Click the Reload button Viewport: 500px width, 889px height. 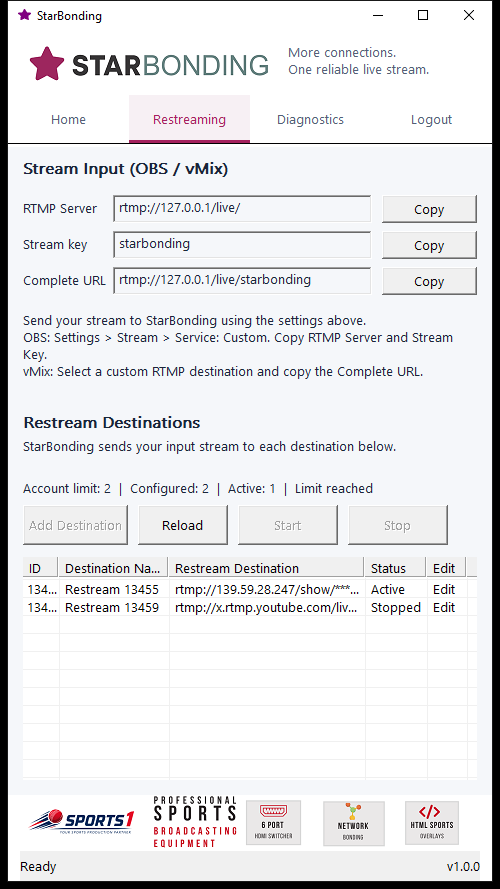pyautogui.click(x=183, y=526)
